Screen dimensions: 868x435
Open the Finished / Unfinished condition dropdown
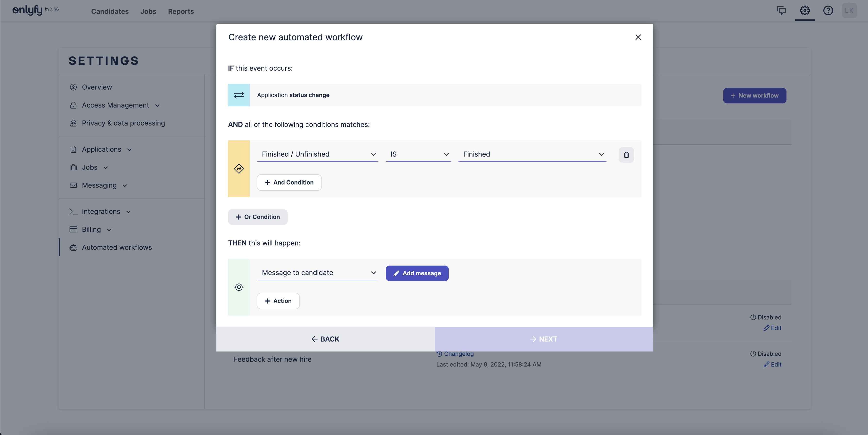coord(317,154)
